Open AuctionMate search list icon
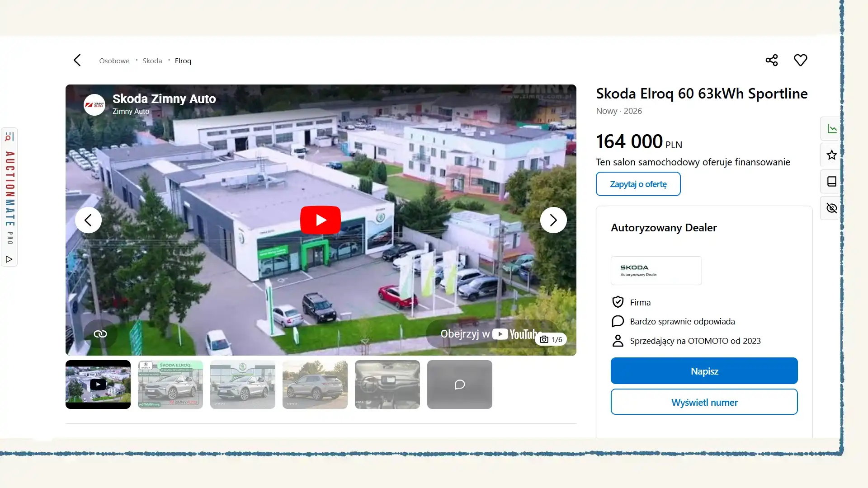The image size is (868, 488). click(x=9, y=136)
